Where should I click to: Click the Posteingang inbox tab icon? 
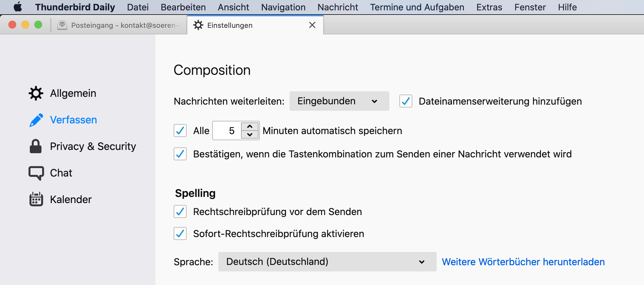coord(62,25)
